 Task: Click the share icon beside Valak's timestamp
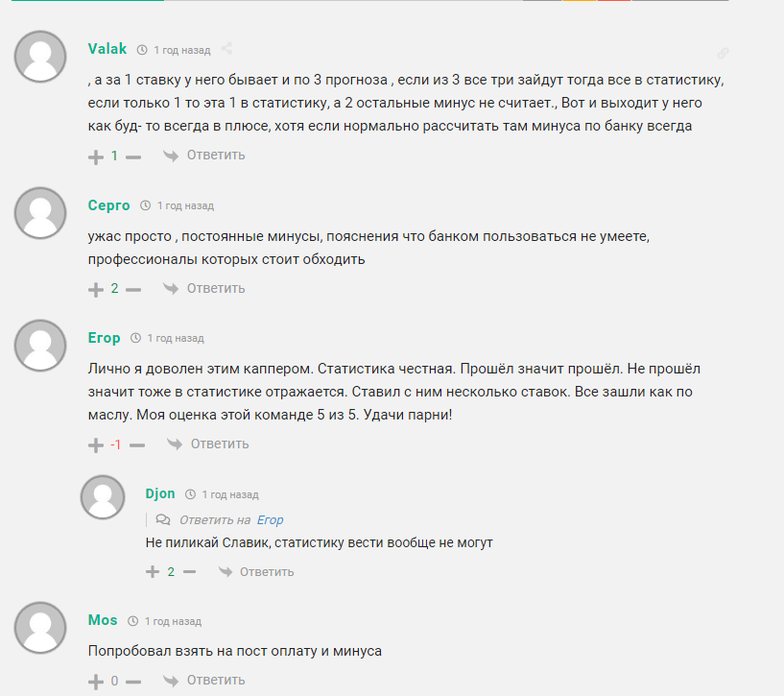226,48
